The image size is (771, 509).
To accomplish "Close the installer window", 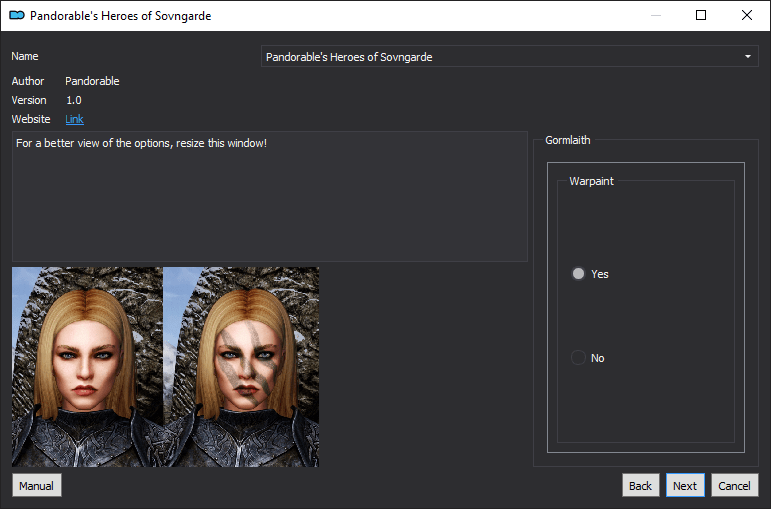I will 746,15.
